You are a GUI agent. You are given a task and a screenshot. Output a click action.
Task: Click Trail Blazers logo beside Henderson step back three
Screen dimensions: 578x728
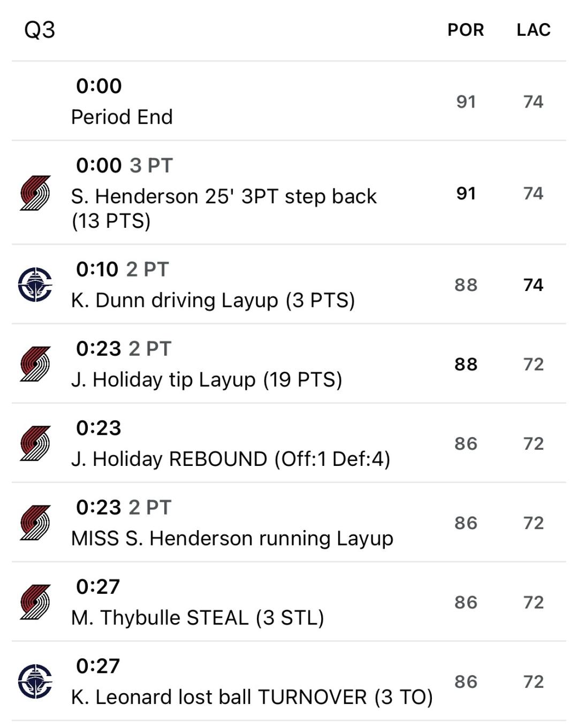point(35,193)
